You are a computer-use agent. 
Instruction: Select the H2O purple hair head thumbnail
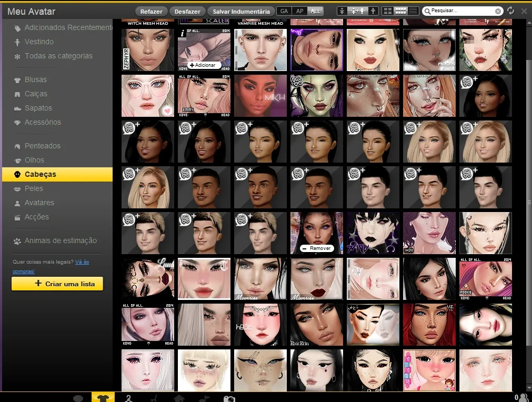pos(429,233)
